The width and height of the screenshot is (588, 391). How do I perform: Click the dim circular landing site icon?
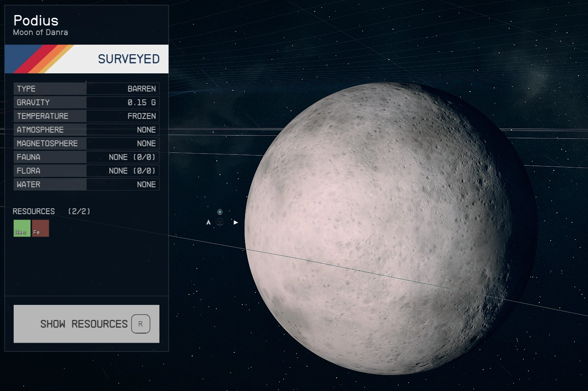220,222
